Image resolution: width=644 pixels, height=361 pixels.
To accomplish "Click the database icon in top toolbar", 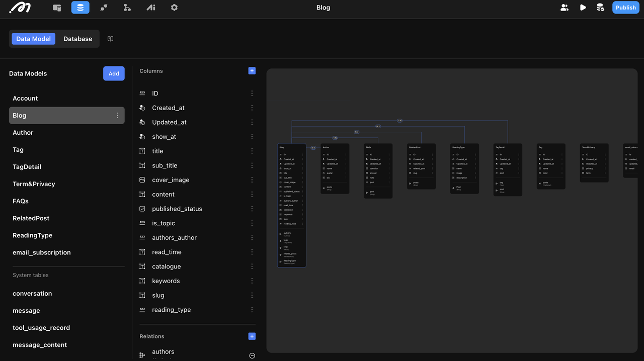I will tap(80, 8).
